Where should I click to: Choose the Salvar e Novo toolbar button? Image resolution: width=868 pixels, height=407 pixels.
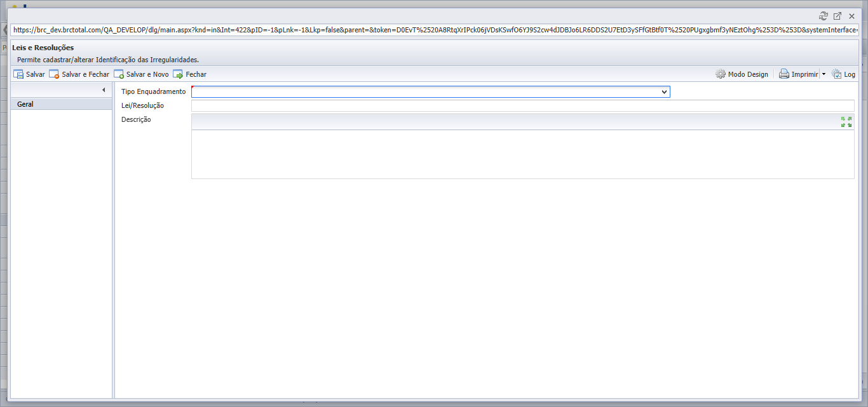[x=141, y=74]
